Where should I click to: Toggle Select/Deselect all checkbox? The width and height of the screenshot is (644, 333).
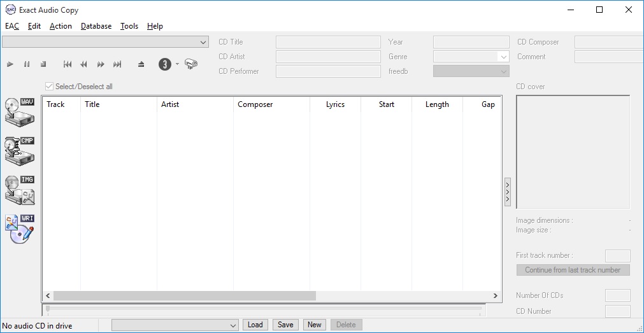point(49,86)
